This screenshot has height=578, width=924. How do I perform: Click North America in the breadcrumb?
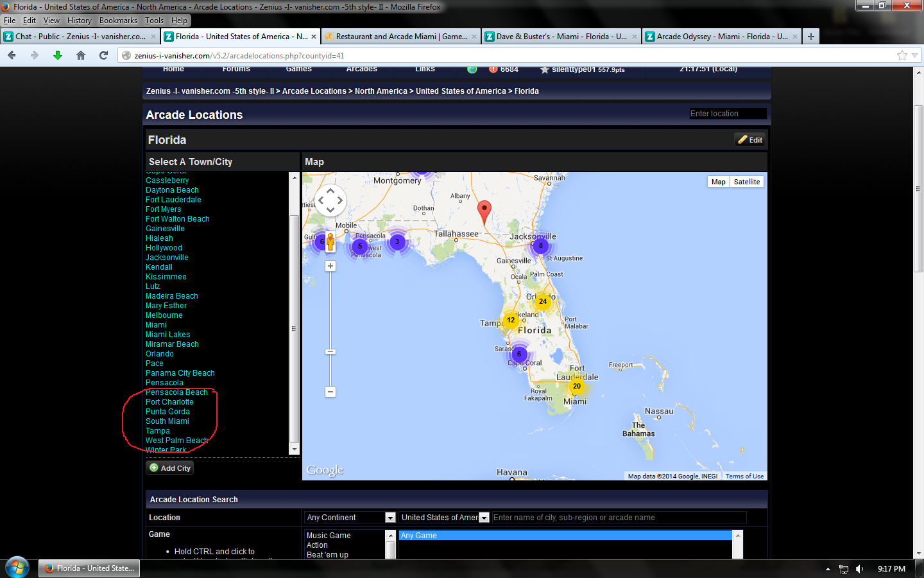pos(381,91)
